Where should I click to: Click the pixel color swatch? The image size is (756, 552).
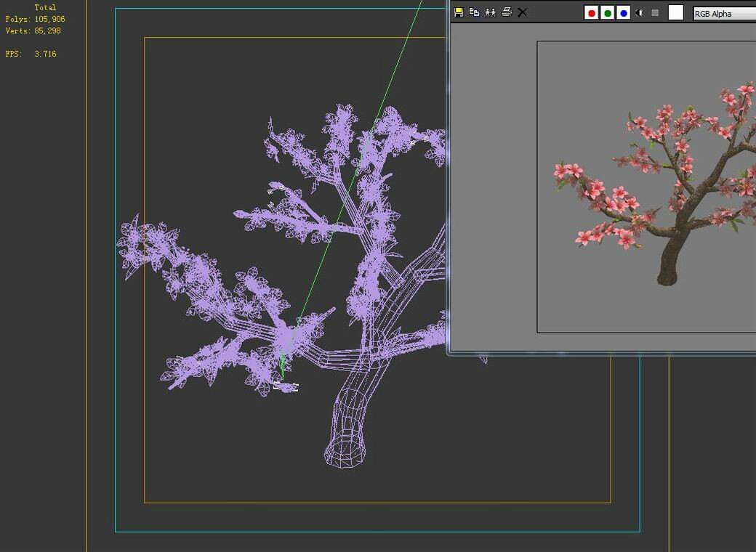coord(676,12)
